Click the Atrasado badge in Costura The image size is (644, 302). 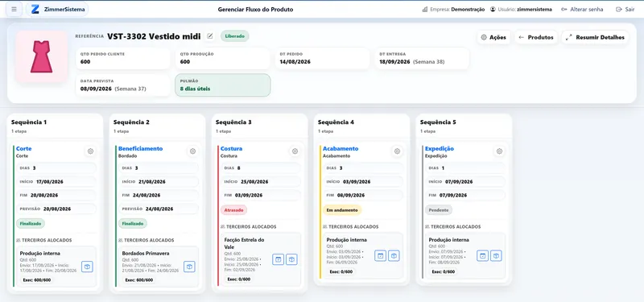click(233, 210)
